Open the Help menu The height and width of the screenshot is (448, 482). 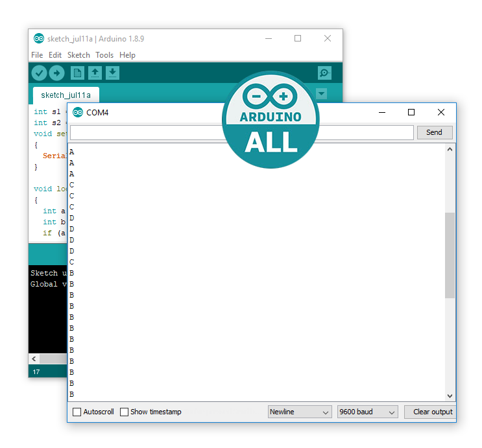click(x=127, y=55)
